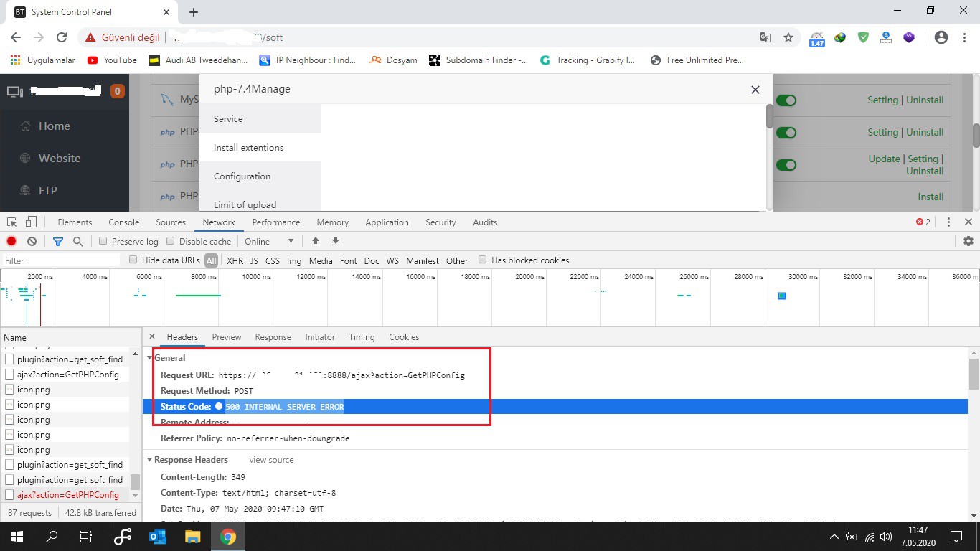This screenshot has height=551, width=980.
Task: Click the Windows Start button
Action: pos(17,536)
